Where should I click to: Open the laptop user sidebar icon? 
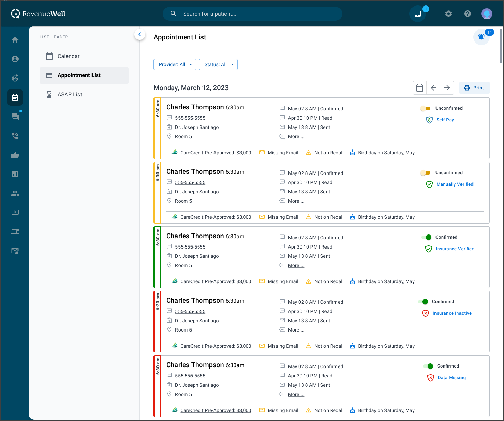(15, 213)
